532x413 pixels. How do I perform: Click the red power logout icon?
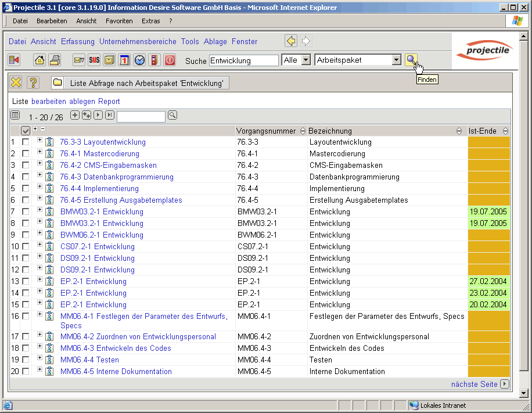(x=170, y=60)
